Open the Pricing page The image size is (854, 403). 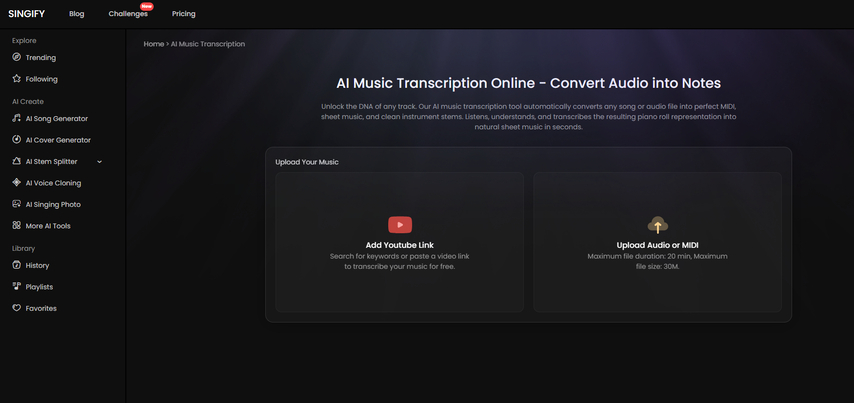[184, 14]
